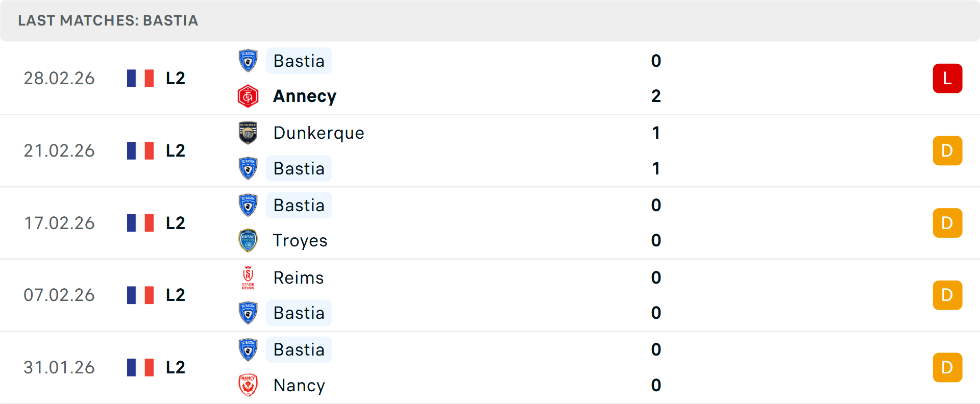The image size is (980, 404).
Task: Click the D badge for the Nancy match
Action: click(947, 367)
